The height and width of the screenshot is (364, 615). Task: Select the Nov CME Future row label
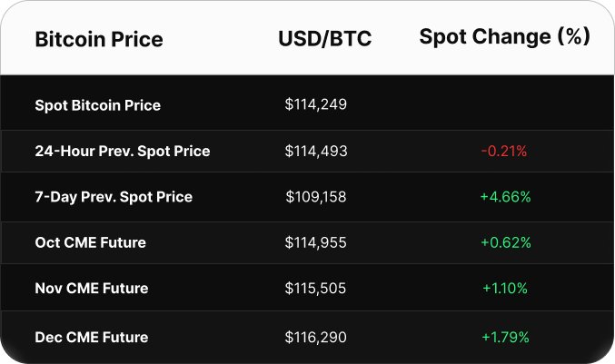(x=91, y=288)
